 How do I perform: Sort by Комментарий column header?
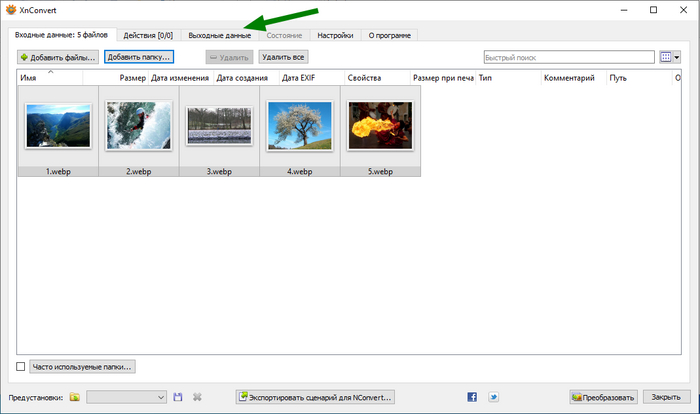[x=574, y=78]
